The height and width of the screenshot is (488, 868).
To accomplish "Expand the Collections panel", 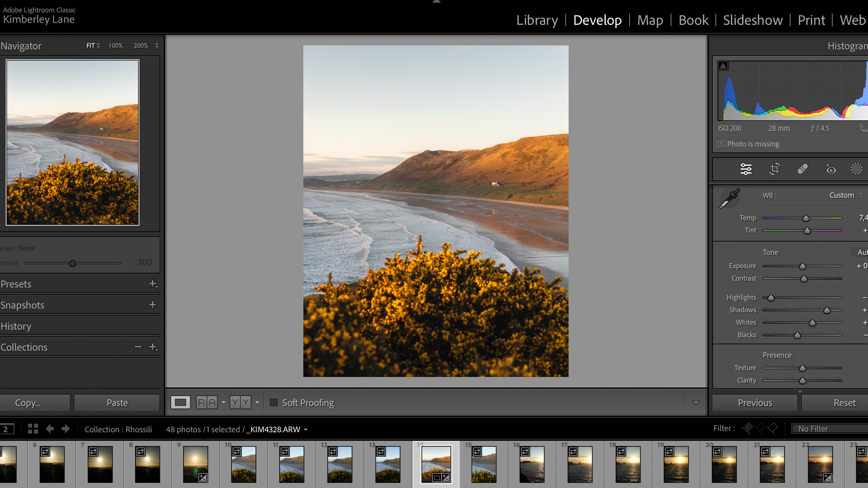I will coord(24,347).
